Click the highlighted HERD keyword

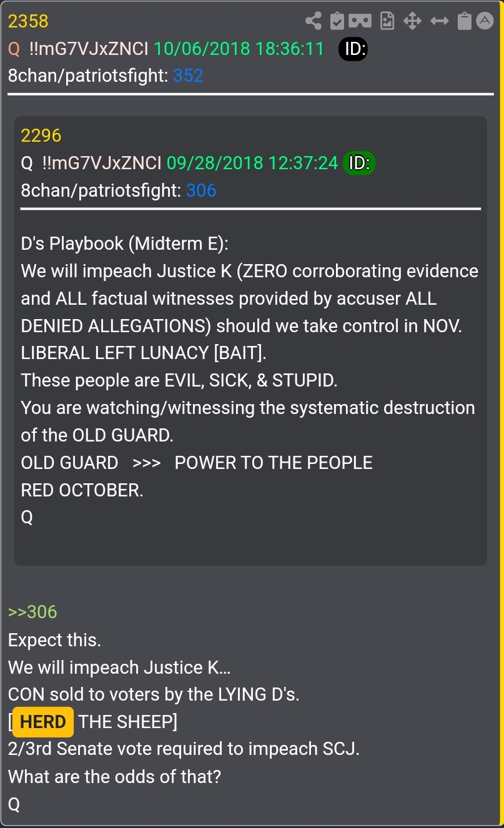tap(43, 722)
